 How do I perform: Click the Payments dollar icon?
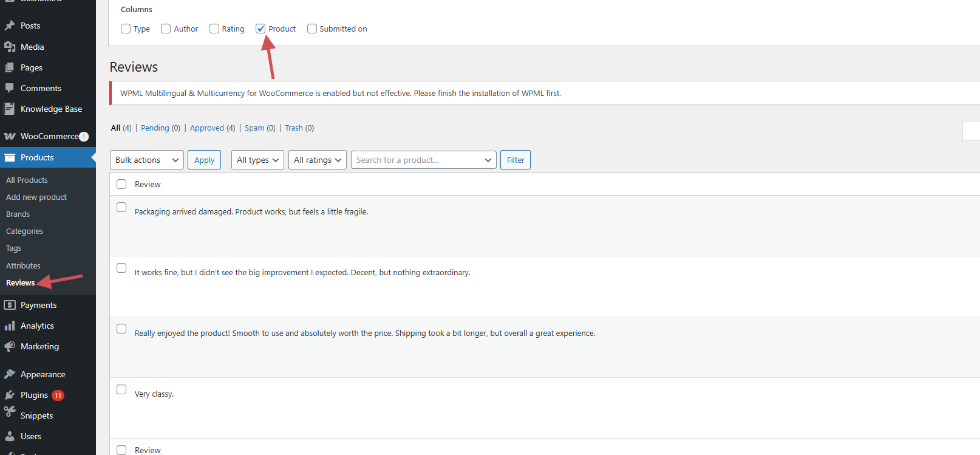[x=10, y=305]
